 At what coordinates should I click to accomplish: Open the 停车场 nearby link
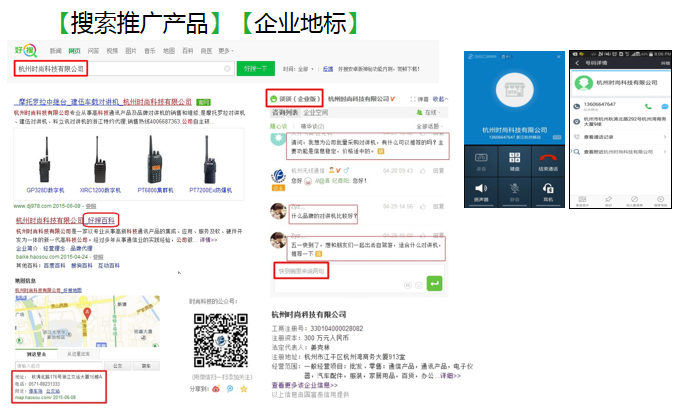tap(36, 391)
